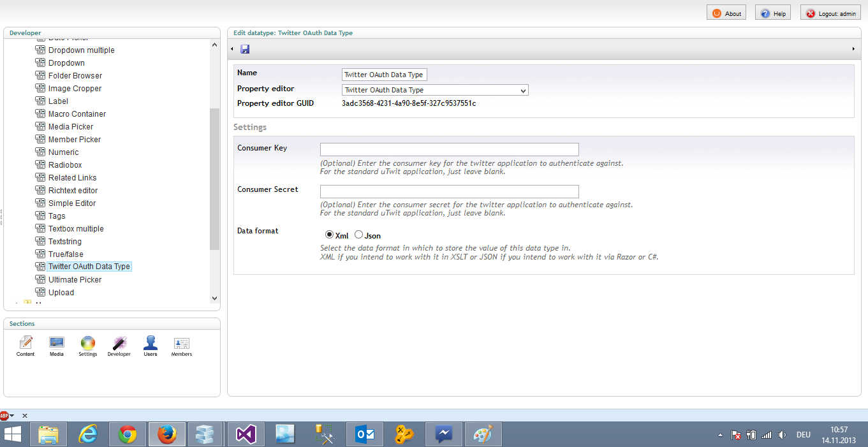Click the icon beside Media Picker
The width and height of the screenshot is (868, 447).
tap(40, 126)
